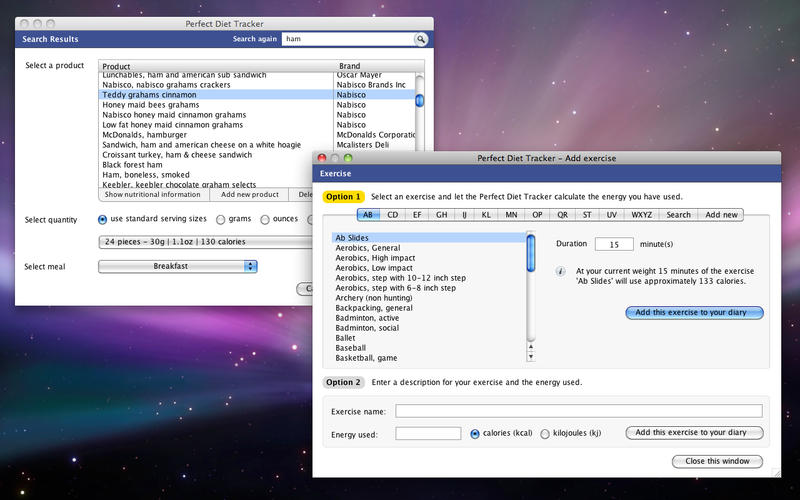The width and height of the screenshot is (800, 500).
Task: Click 'Close this window' button
Action: point(717,461)
